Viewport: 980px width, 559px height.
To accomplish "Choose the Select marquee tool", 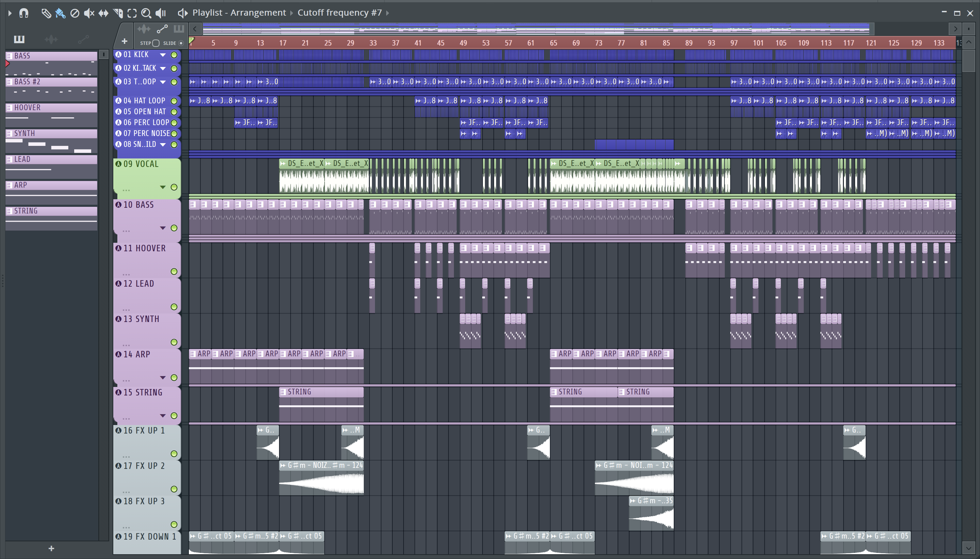I will 132,14.
